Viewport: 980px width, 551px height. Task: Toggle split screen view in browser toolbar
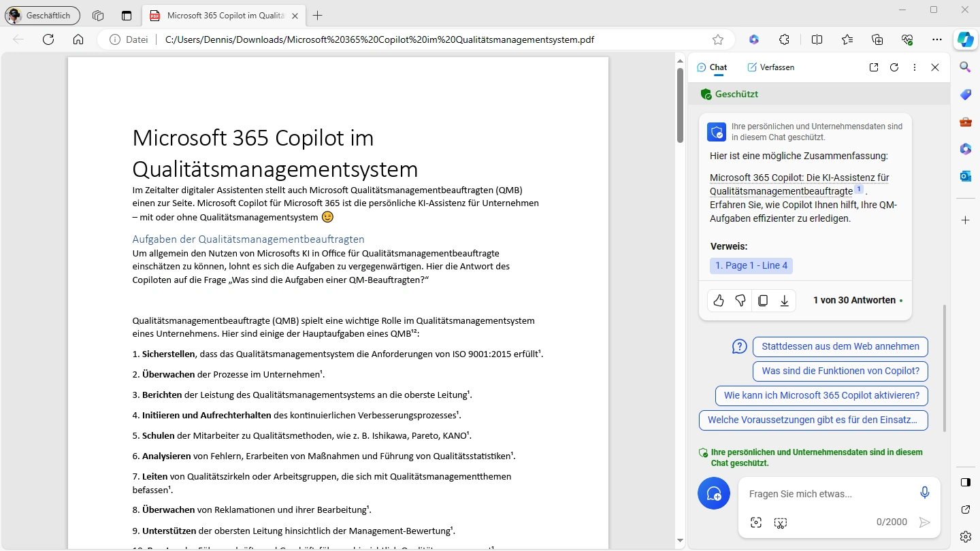tap(817, 39)
